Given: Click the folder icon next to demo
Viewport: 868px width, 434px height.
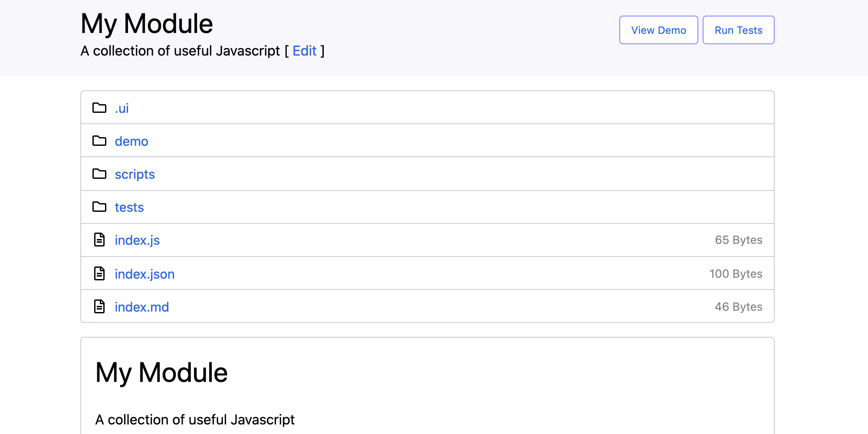Looking at the screenshot, I should pyautogui.click(x=99, y=141).
